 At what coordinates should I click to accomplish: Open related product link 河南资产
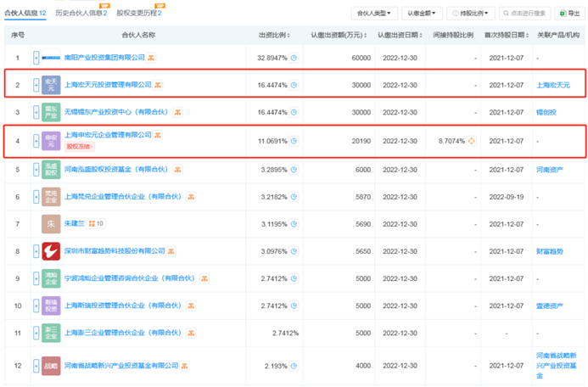[x=550, y=170]
